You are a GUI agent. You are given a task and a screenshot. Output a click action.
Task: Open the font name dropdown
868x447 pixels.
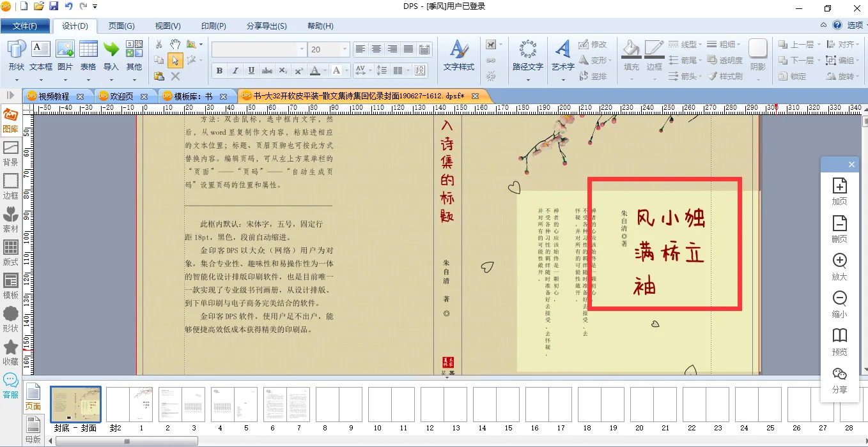pos(302,49)
